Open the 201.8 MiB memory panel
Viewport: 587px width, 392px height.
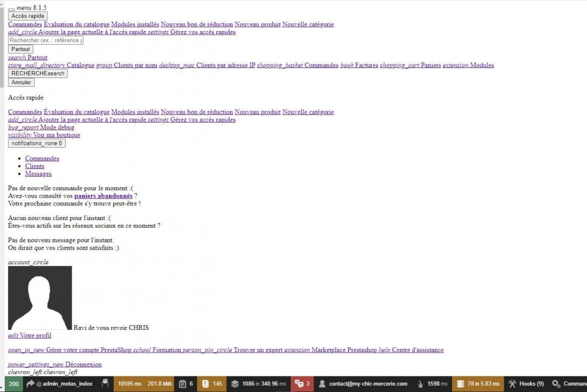pyautogui.click(x=160, y=384)
